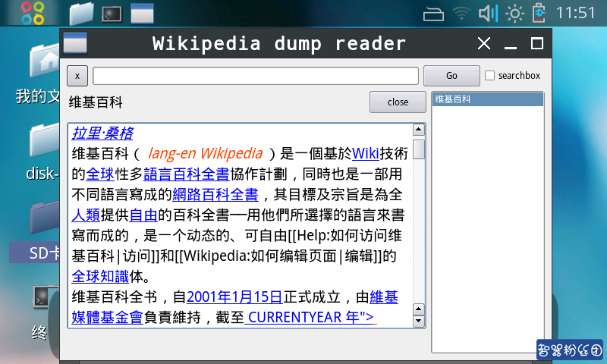
Task: Select 维基百科 entry in the results list
Action: click(x=487, y=99)
